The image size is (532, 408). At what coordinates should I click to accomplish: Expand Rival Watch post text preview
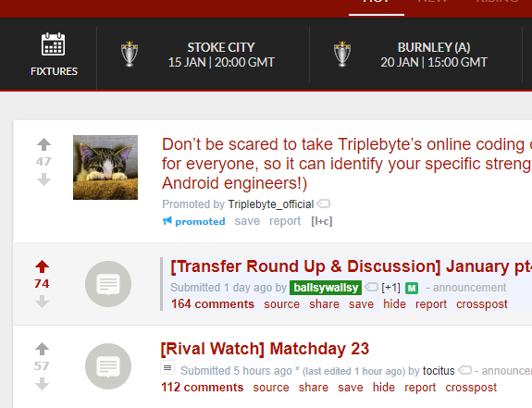coord(167,367)
